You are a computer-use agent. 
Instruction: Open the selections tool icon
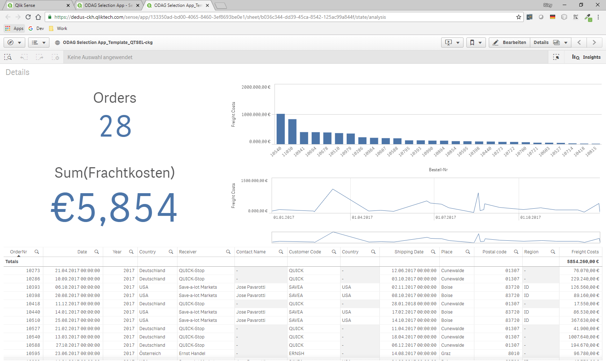coord(556,57)
